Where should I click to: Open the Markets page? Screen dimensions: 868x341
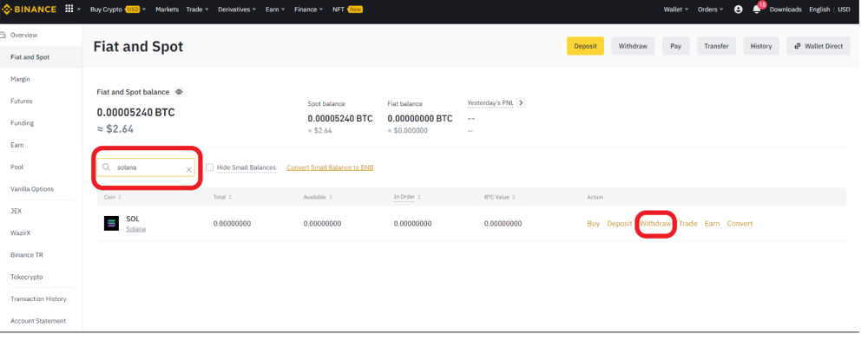pyautogui.click(x=168, y=10)
